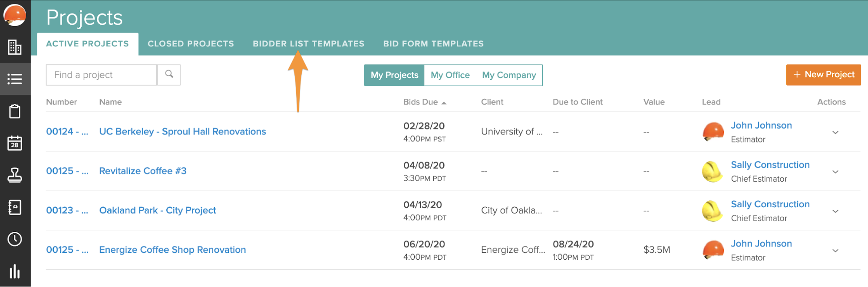Screen dimensions: 868x287
Task: Select the My Projects filter
Action: (x=394, y=75)
